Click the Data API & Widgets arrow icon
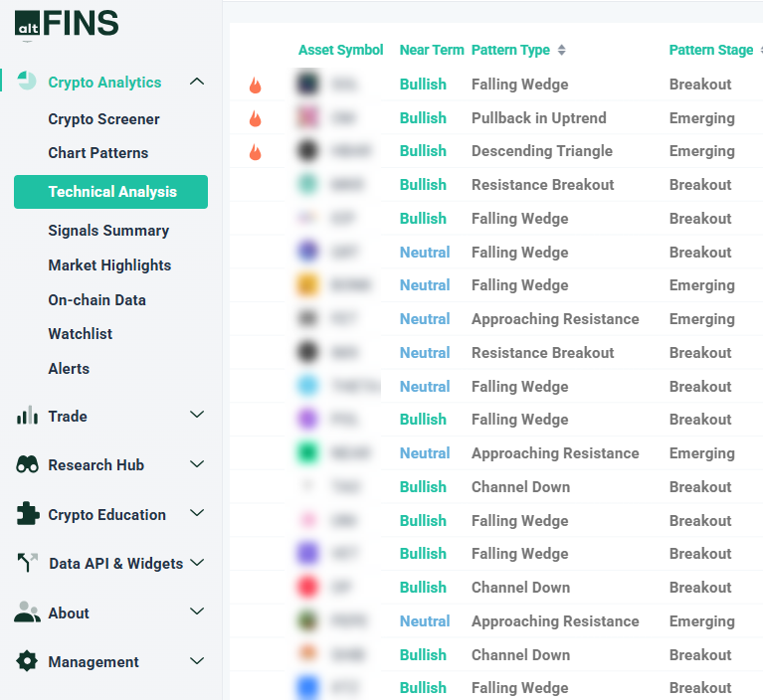The width and height of the screenshot is (763, 700). (x=27, y=563)
